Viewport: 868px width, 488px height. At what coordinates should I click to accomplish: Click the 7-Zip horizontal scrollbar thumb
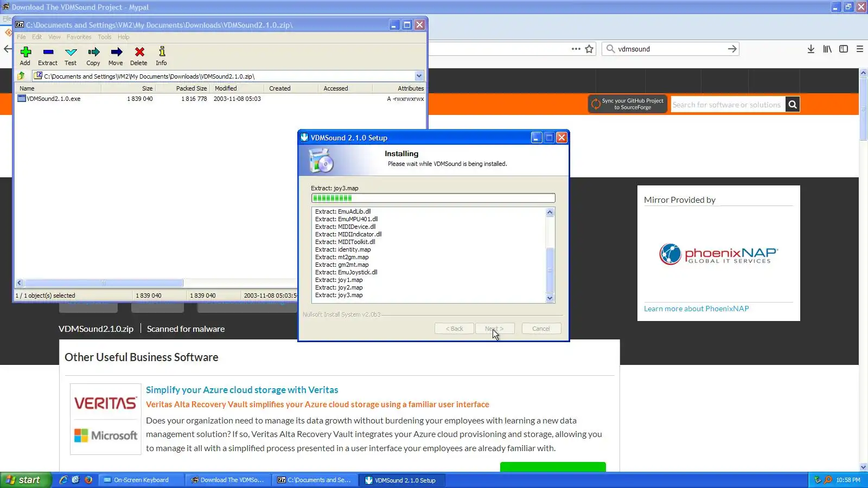click(104, 282)
